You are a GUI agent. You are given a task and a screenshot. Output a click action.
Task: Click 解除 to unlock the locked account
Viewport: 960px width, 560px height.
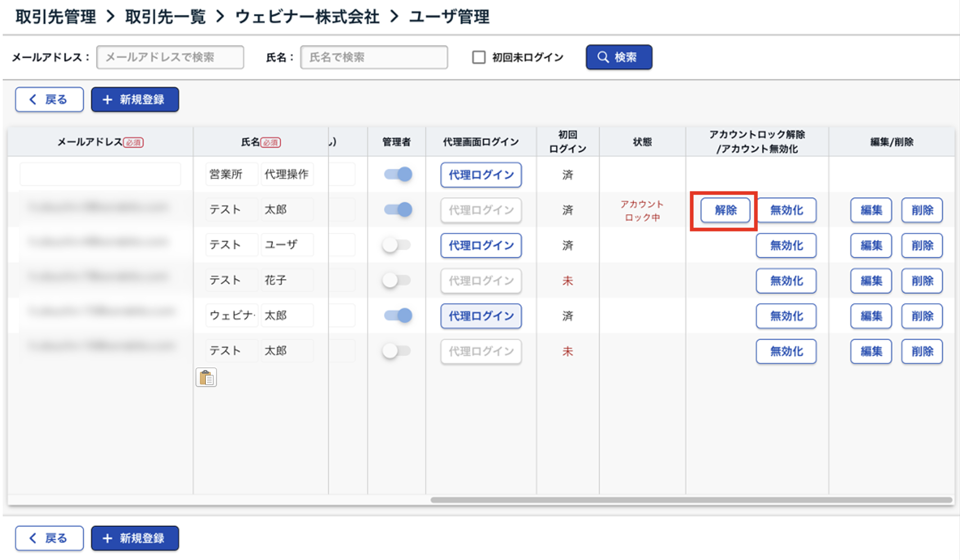(x=725, y=210)
